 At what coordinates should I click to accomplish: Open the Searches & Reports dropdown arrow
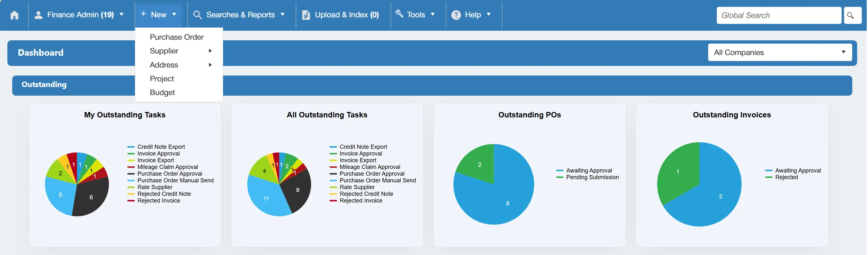click(283, 14)
